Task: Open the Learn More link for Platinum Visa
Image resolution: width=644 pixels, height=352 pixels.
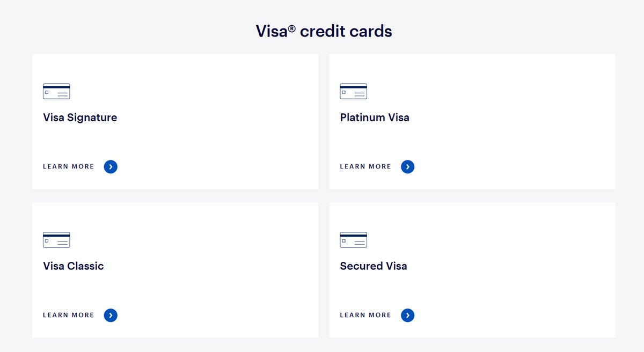Action: (x=365, y=166)
